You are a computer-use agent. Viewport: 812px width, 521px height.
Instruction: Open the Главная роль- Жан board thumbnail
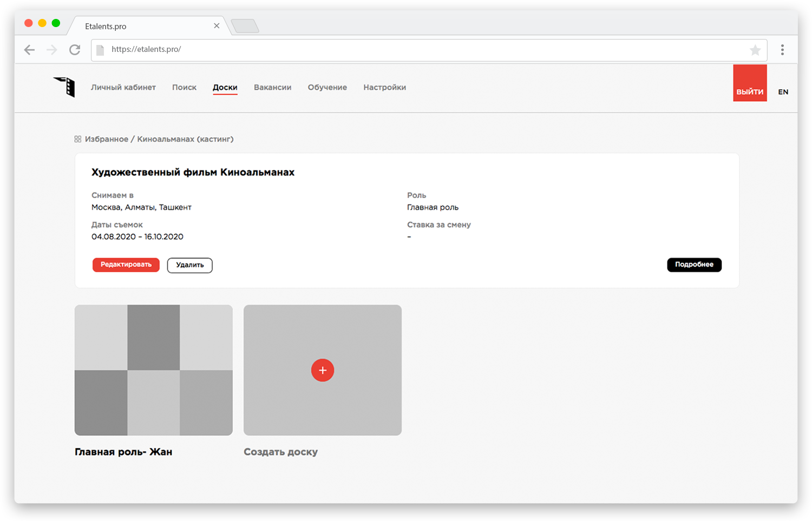pos(154,370)
